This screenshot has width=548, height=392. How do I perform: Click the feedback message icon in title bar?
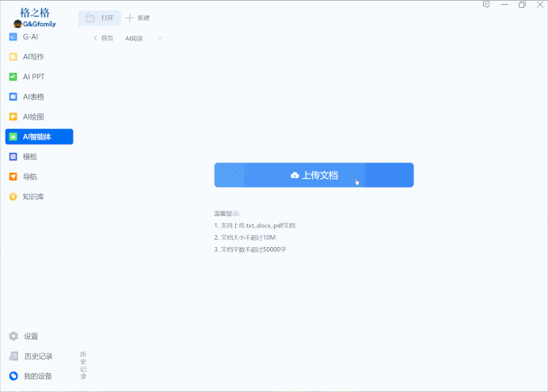(486, 5)
